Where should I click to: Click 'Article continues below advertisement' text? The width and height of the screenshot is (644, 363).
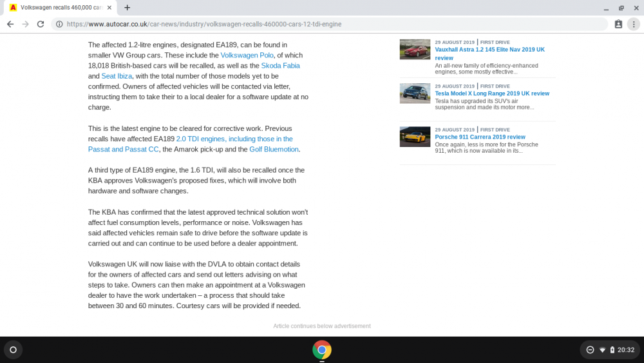click(322, 326)
